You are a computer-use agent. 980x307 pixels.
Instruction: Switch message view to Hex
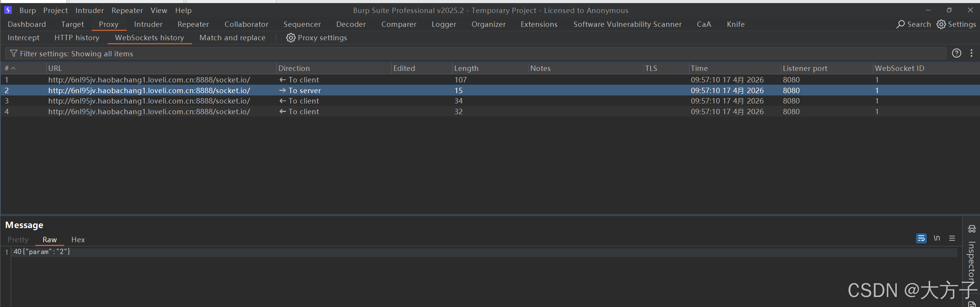[78, 240]
